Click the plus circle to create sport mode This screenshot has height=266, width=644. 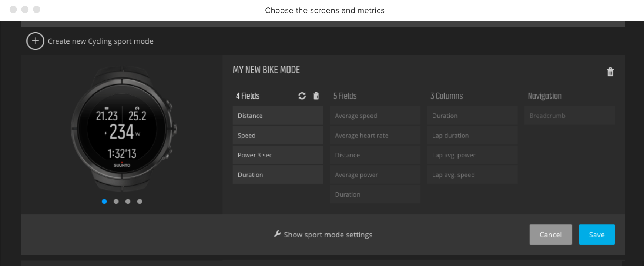(x=35, y=41)
